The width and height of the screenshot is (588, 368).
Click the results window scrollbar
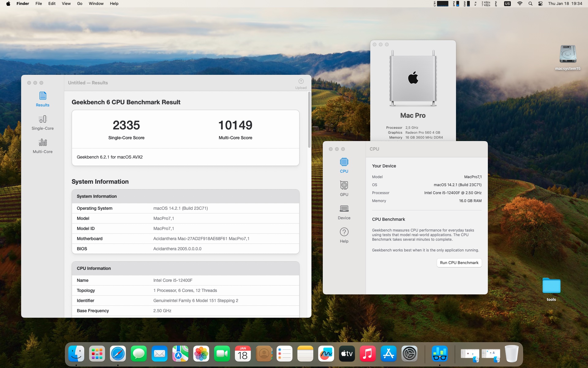pos(309,120)
